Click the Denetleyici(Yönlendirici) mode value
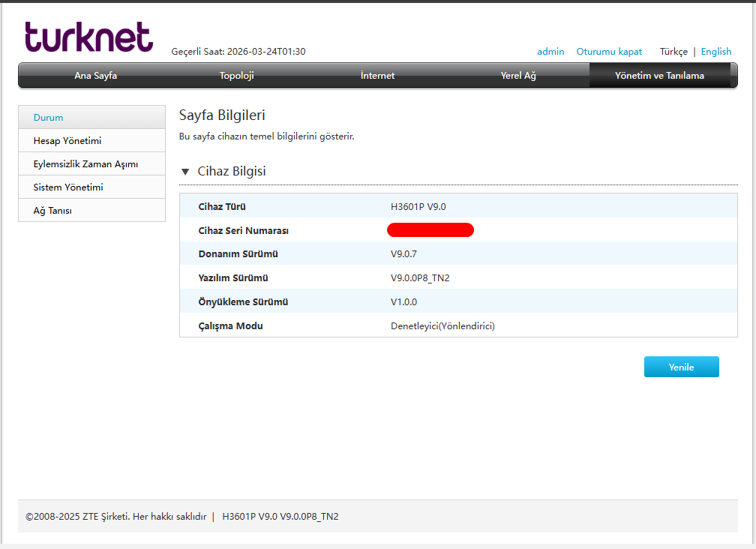Screen dimensions: 756x549 click(442, 326)
